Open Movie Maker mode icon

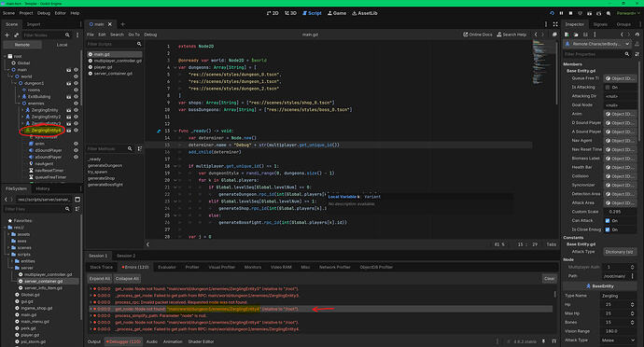(x=609, y=13)
